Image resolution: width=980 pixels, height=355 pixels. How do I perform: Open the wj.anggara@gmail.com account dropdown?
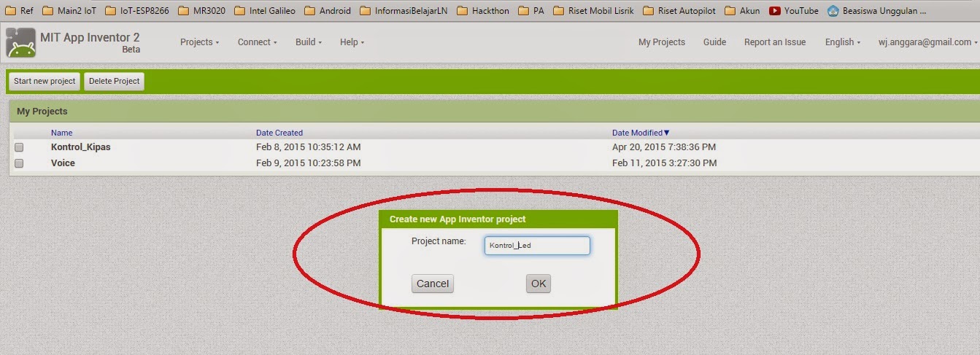[927, 42]
